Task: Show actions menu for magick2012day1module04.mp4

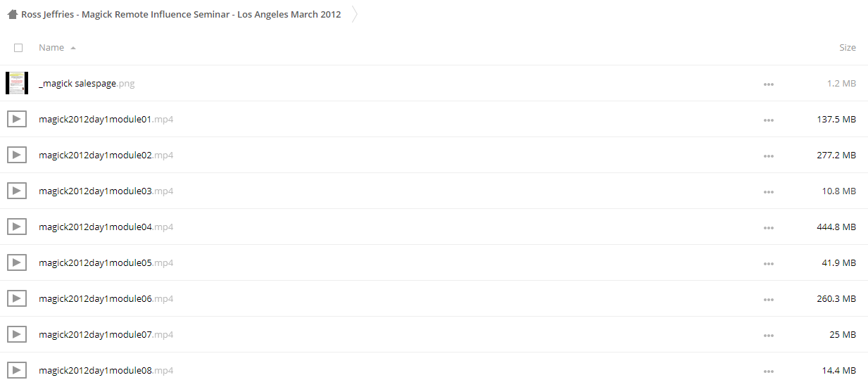Action: point(768,227)
